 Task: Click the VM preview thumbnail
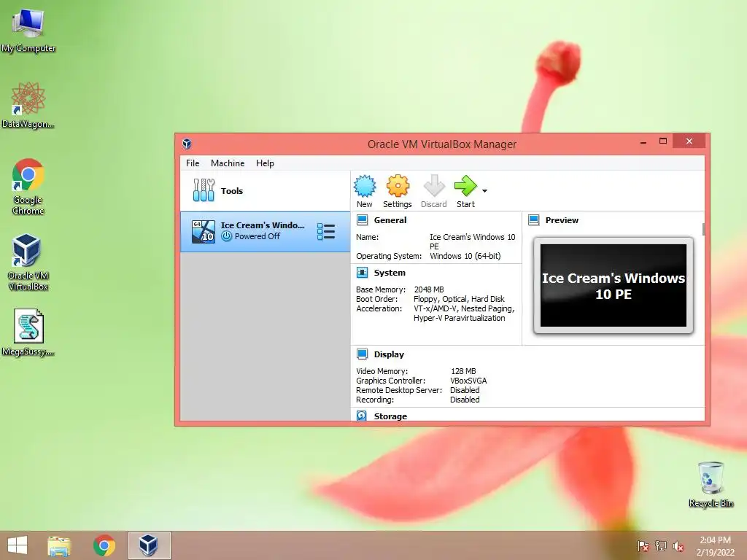(x=613, y=285)
